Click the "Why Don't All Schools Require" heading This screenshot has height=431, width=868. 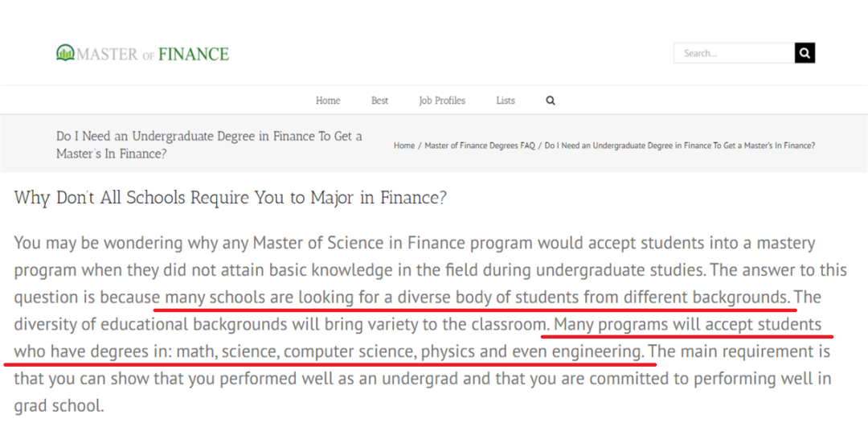click(x=230, y=198)
